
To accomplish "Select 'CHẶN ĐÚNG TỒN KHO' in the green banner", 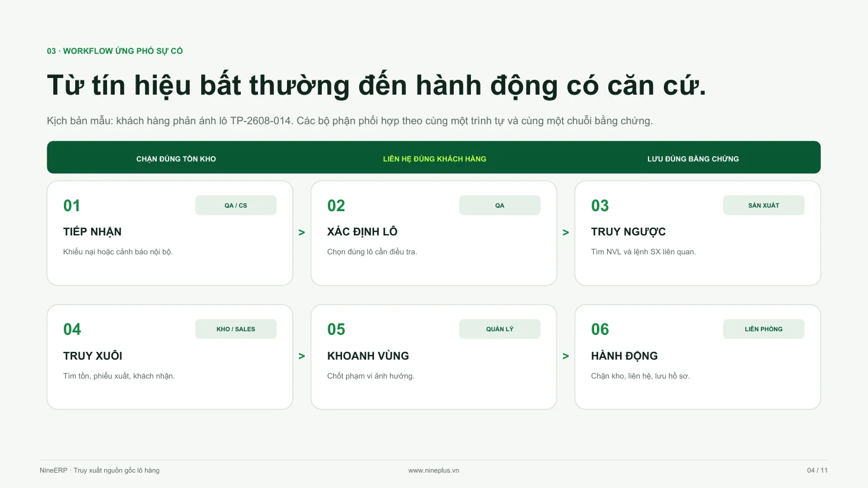I will (x=176, y=159).
